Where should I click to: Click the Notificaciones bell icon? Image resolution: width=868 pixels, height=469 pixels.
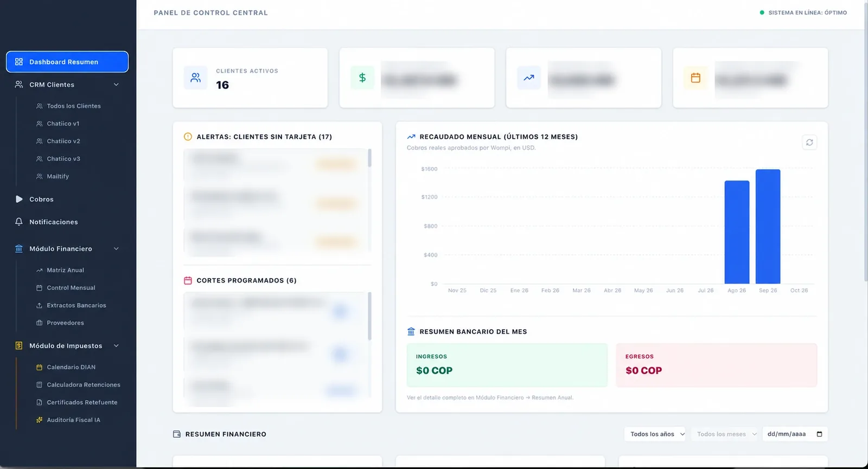(19, 222)
